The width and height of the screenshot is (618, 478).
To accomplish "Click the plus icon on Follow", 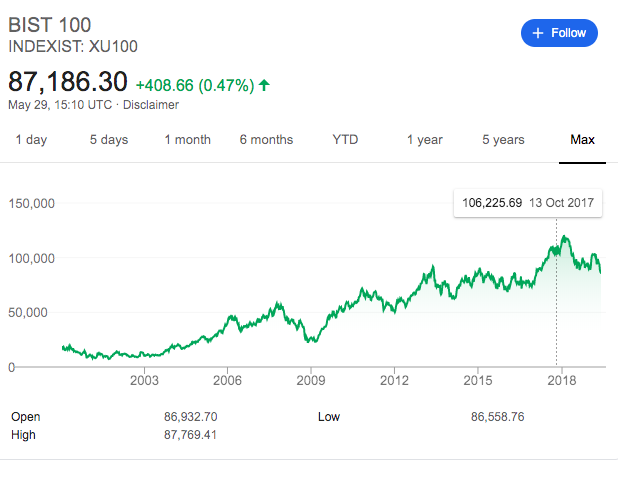I will [x=538, y=33].
